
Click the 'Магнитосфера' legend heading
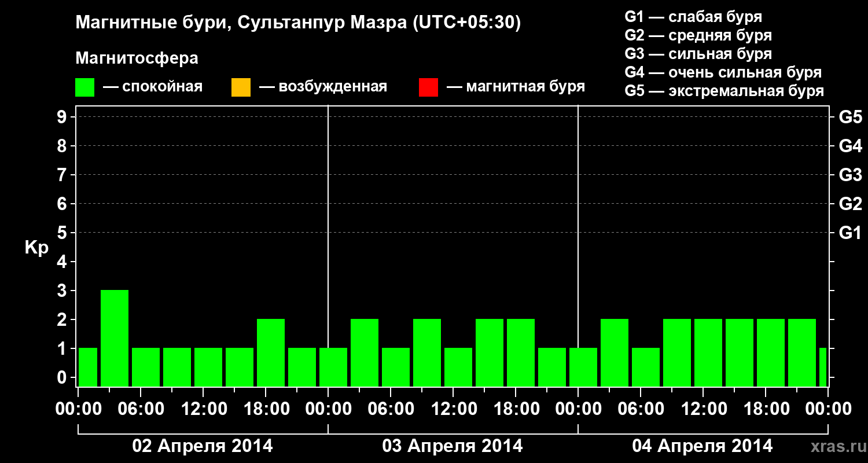click(x=137, y=58)
